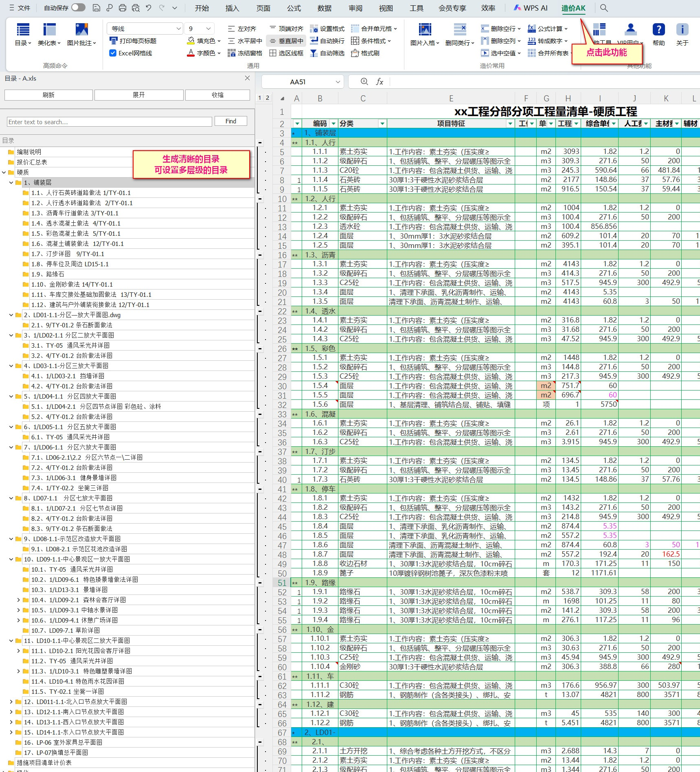
Task: Switch to the 造价AK ribbon tab
Action: (573, 8)
